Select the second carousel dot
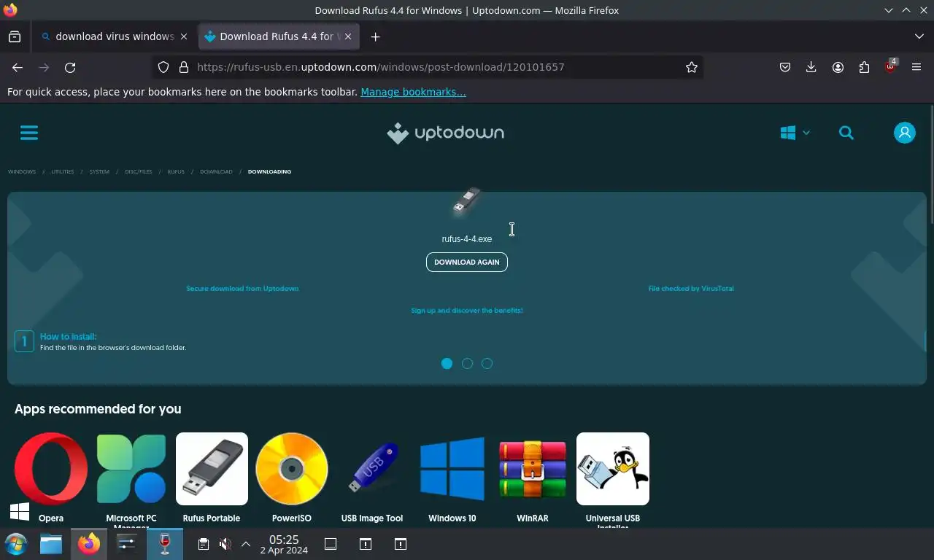This screenshot has height=560, width=934. pos(467,363)
